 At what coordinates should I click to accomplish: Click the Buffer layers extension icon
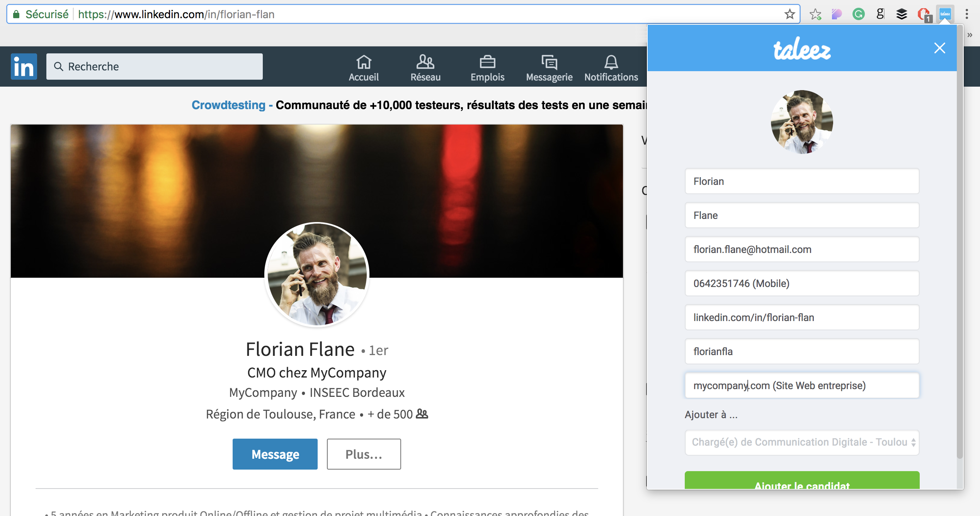(902, 14)
